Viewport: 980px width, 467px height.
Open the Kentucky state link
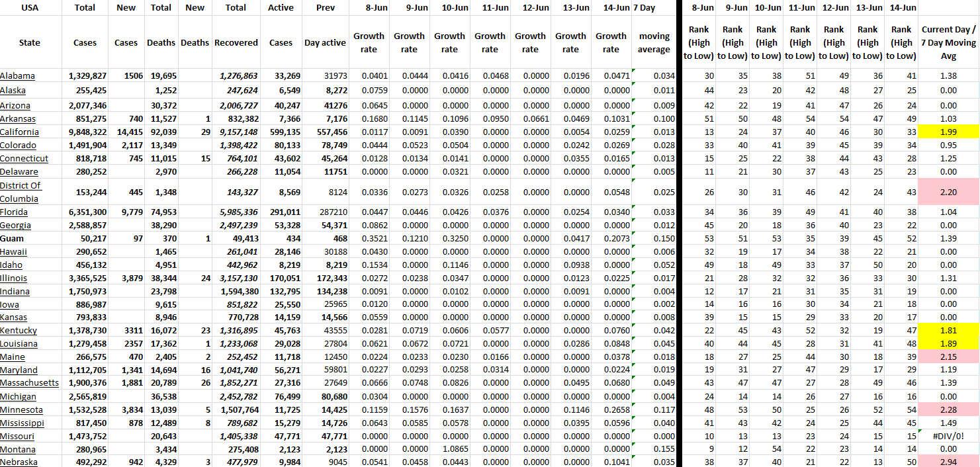coord(19,331)
